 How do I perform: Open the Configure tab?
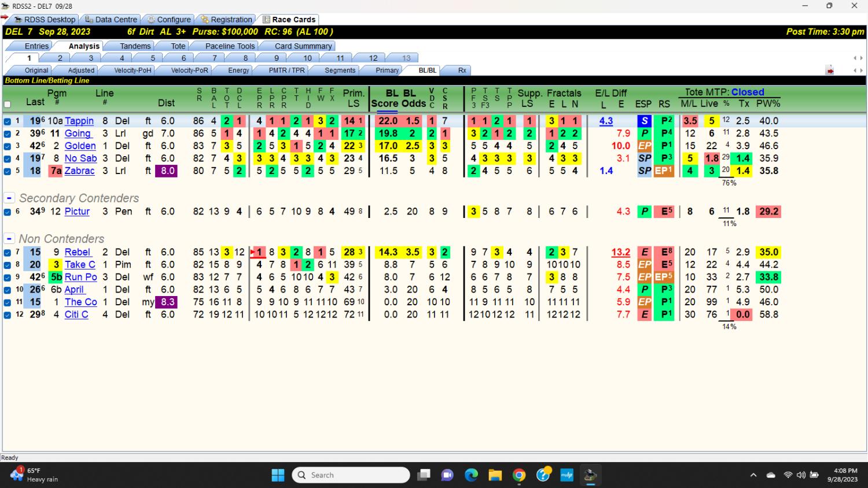169,19
